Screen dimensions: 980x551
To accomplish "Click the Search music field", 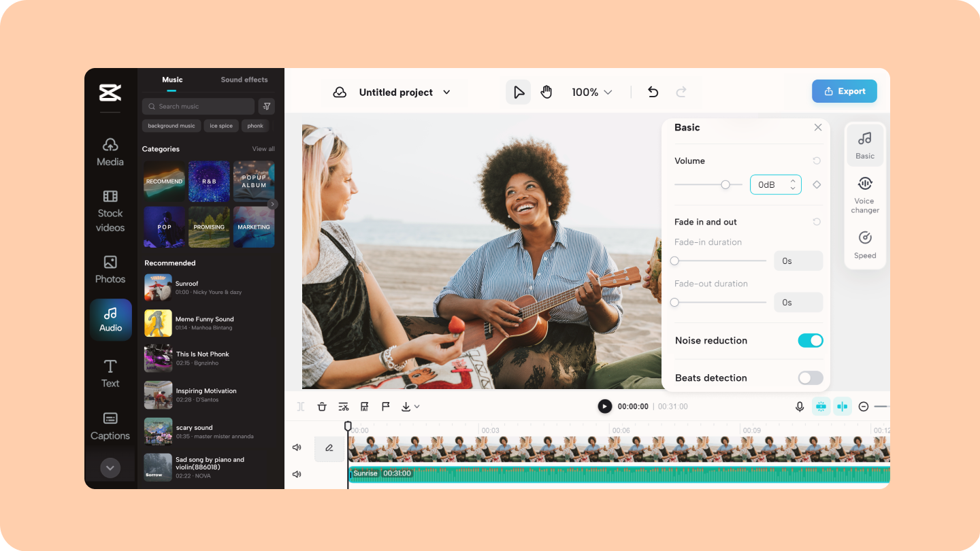I will point(198,106).
